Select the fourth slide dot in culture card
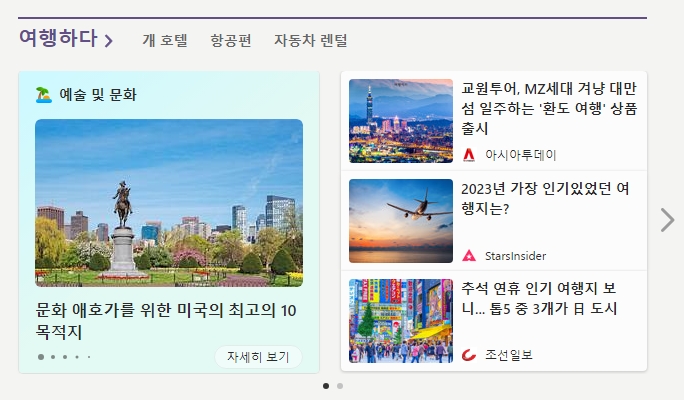The width and height of the screenshot is (684, 400). tap(77, 357)
